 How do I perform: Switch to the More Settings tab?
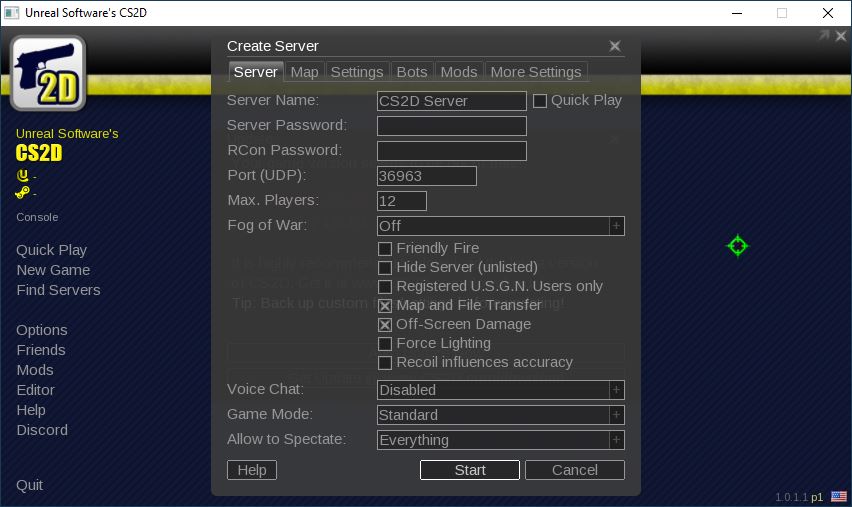[x=536, y=72]
